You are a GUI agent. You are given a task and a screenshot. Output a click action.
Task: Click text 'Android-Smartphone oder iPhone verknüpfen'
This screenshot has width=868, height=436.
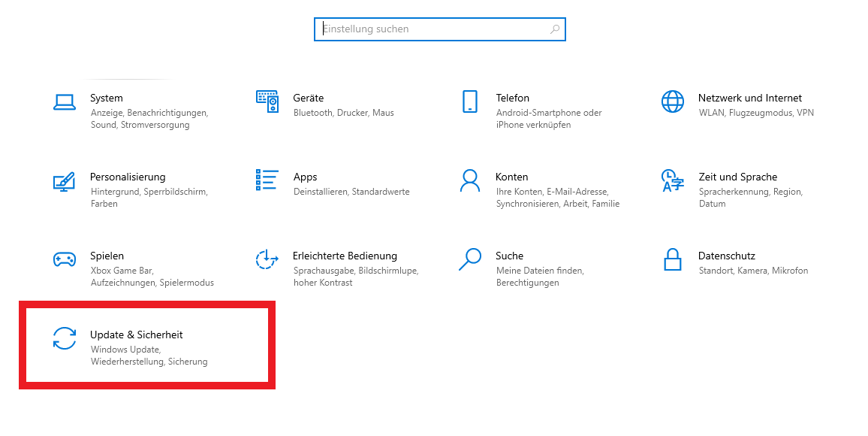click(x=549, y=119)
